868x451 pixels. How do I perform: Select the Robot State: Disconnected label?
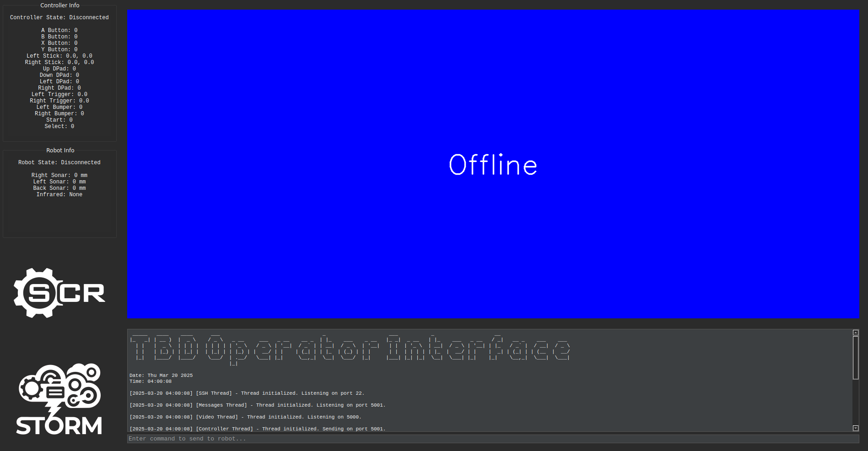(x=59, y=162)
